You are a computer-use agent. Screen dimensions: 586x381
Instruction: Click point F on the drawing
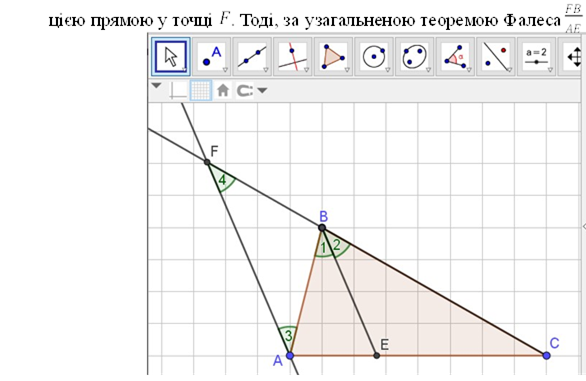point(207,162)
